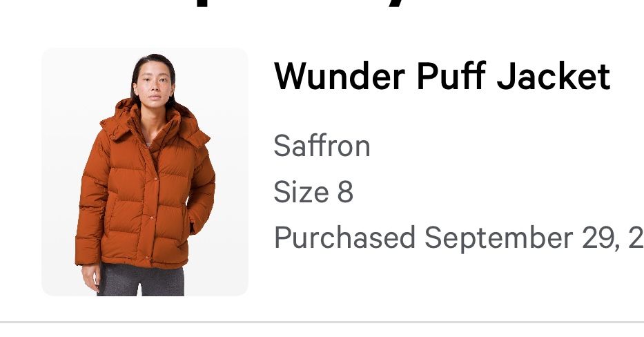644x337 pixels.
Task: Click the horizontal divider below the item
Action: coord(322,322)
